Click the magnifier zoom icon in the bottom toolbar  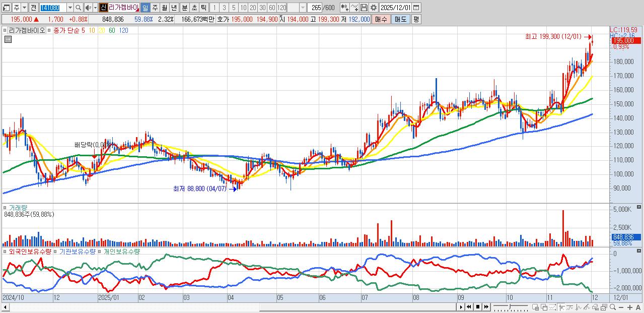[613, 307]
